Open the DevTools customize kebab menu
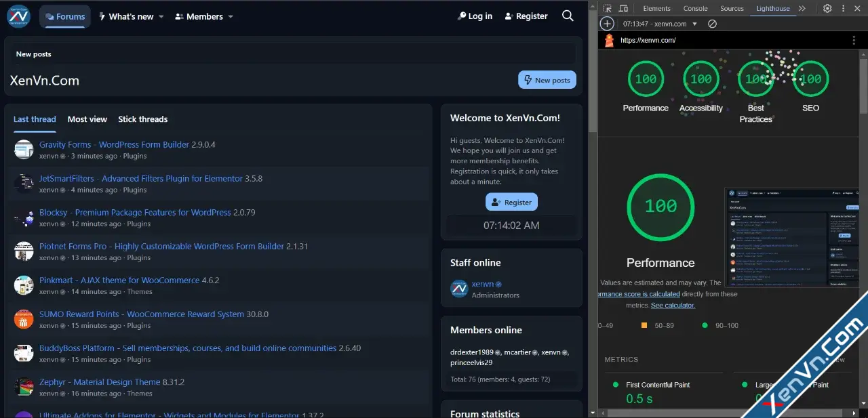868x418 pixels. point(843,8)
